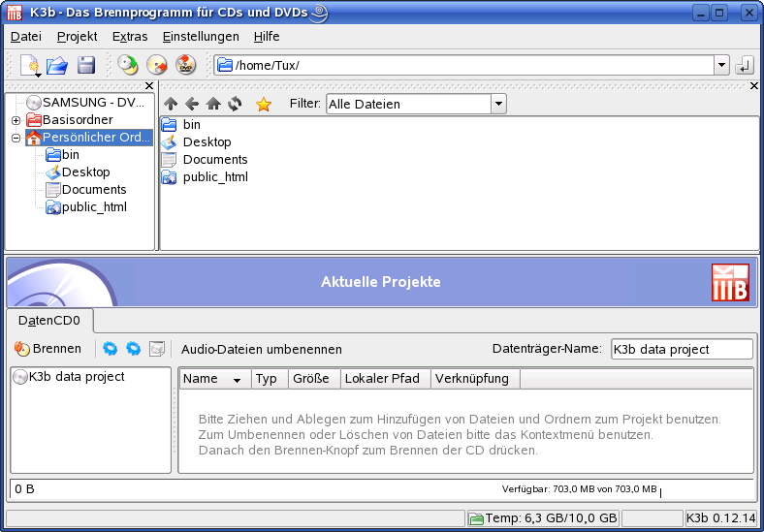
Task: Select Basisordner in folder tree
Action: [69, 120]
